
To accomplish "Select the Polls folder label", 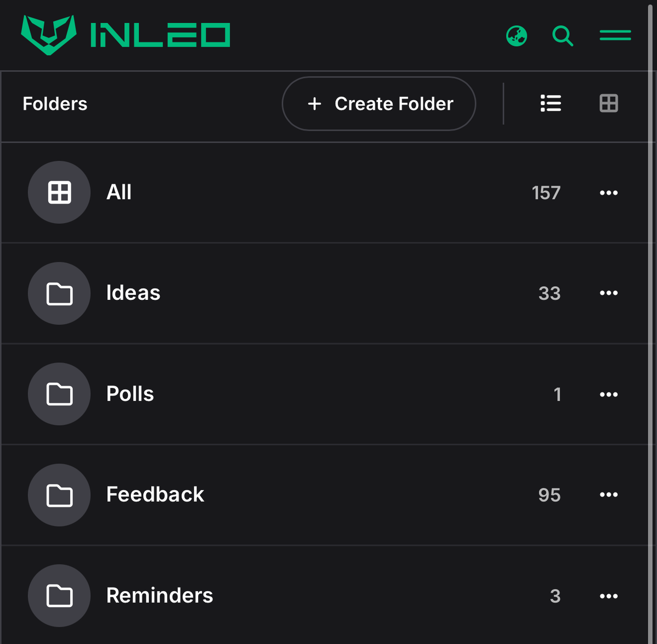I will (x=130, y=394).
